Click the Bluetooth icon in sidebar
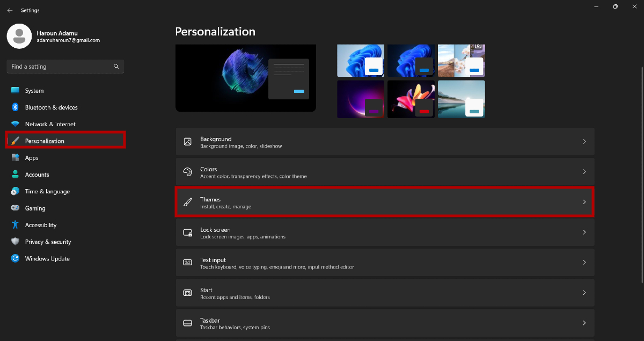Viewport: 644px width, 341px height. click(15, 107)
